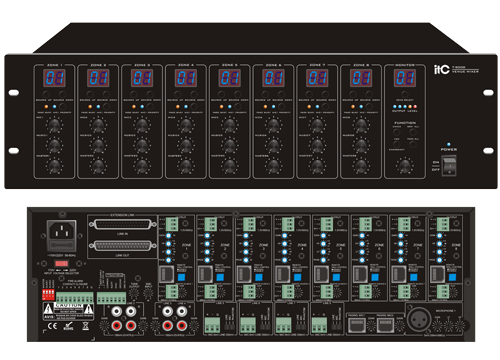Tap the Monitor Zone Select button

pos(405,94)
